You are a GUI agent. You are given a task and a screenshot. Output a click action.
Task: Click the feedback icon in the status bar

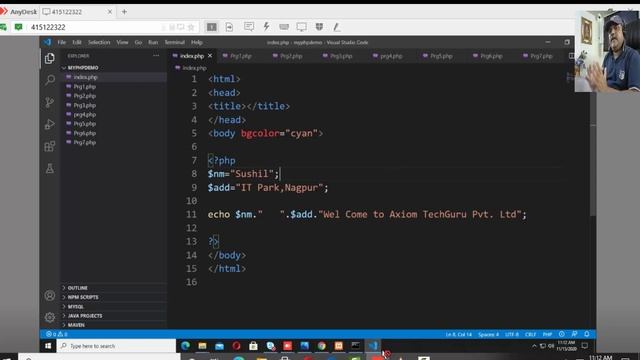tap(574, 334)
